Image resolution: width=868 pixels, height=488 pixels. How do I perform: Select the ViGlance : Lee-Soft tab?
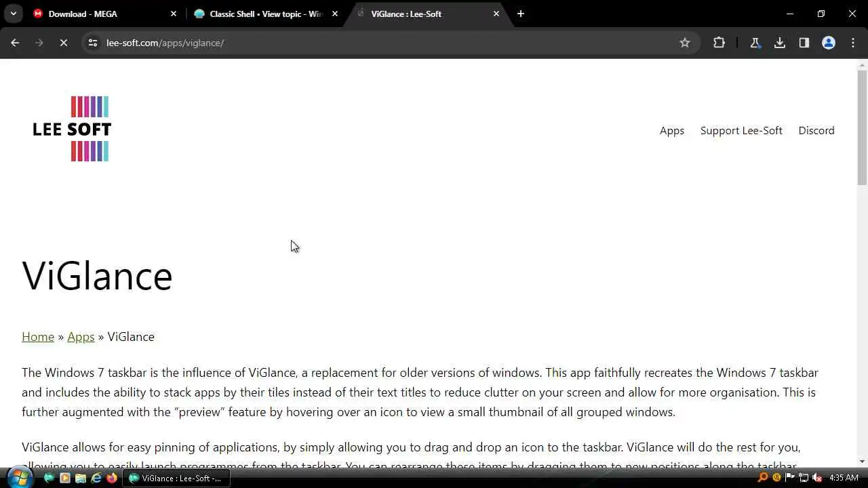(x=427, y=14)
